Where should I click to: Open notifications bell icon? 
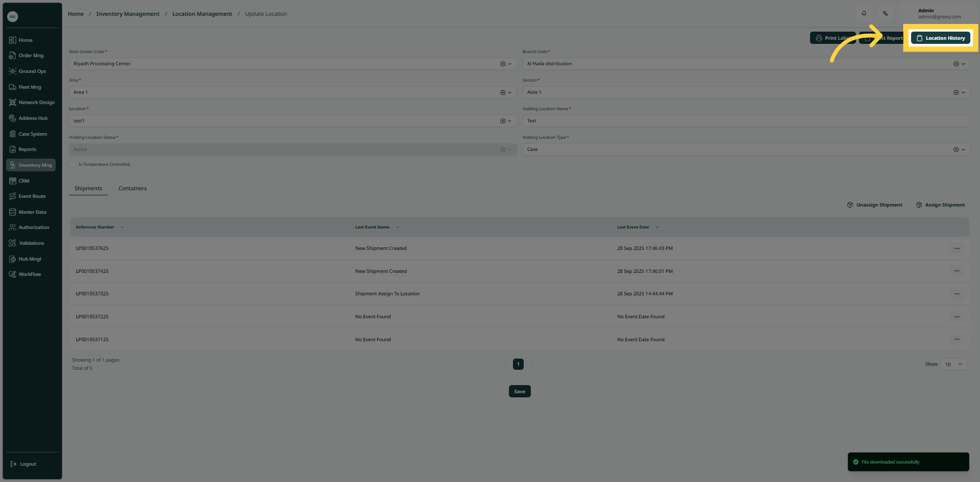[864, 14]
